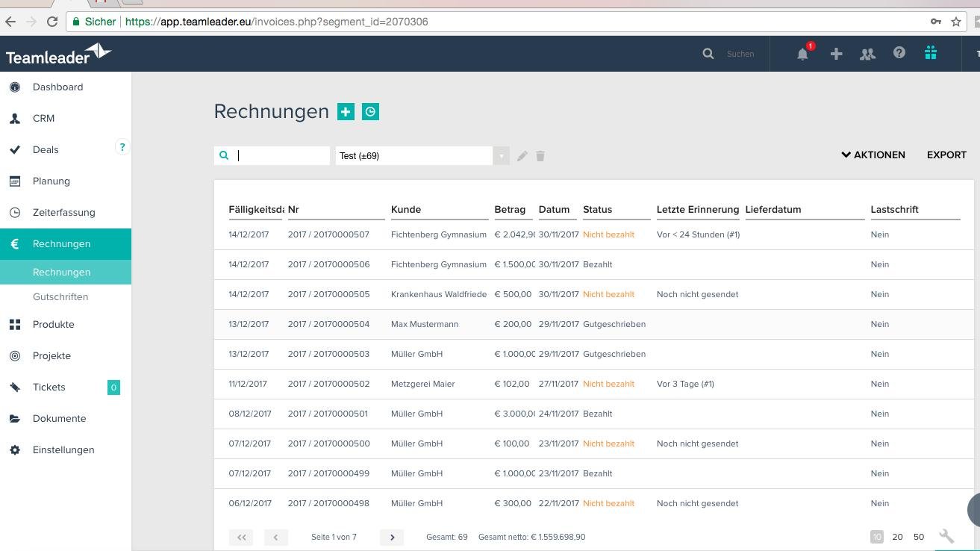Open invoice 2017 / 20170000503
Viewport: 980px width, 551px height.
pos(328,354)
